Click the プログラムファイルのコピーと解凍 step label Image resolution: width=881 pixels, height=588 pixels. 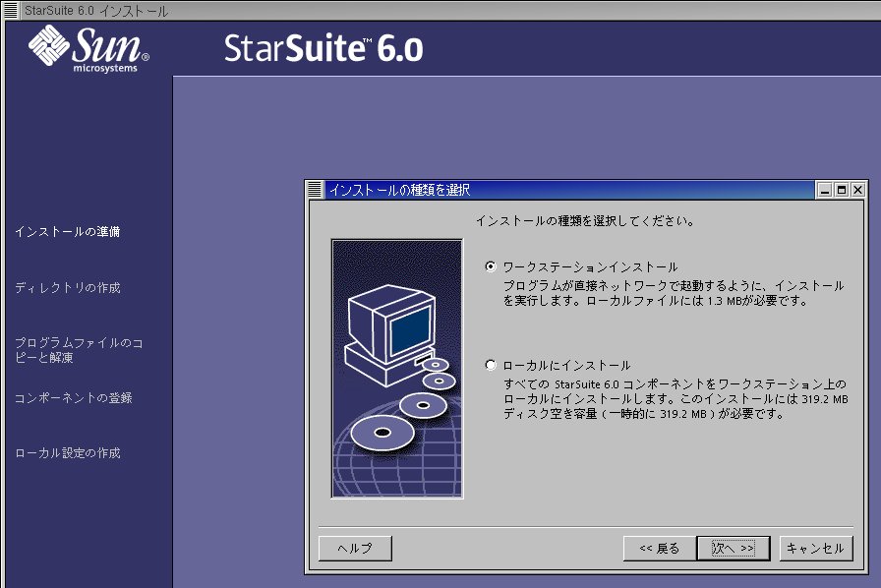click(79, 350)
